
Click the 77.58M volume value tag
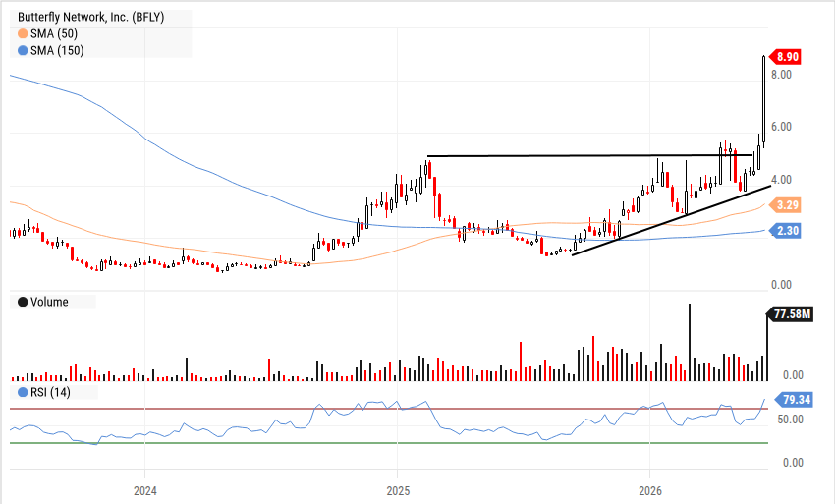coord(790,314)
